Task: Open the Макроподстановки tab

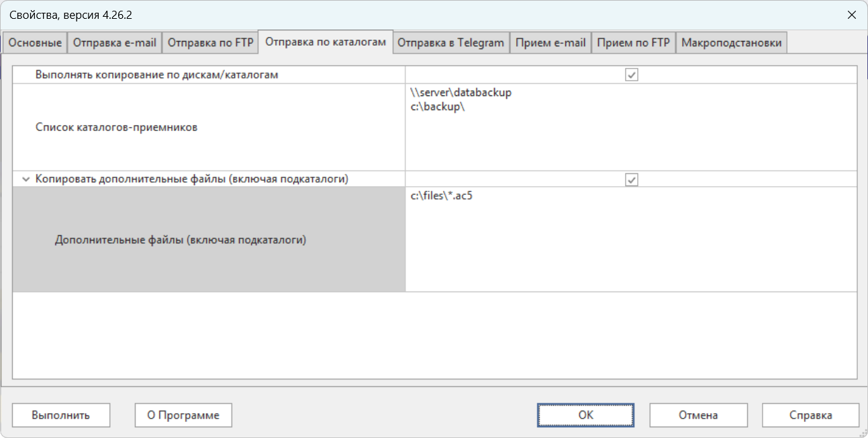Action: pyautogui.click(x=731, y=43)
